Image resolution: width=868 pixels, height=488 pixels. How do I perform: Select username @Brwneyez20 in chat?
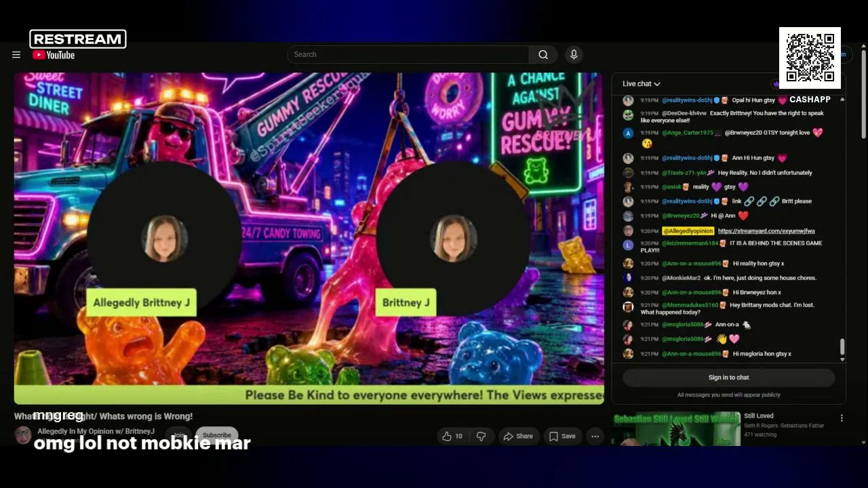680,216
